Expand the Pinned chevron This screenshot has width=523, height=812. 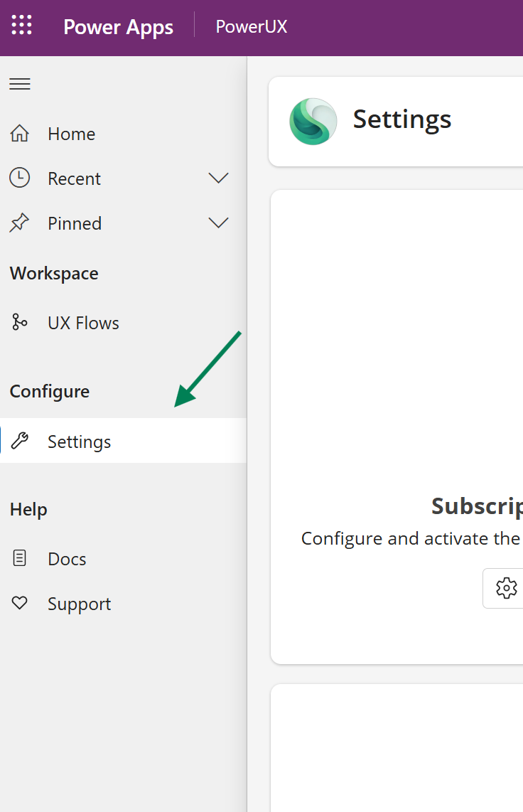218,223
